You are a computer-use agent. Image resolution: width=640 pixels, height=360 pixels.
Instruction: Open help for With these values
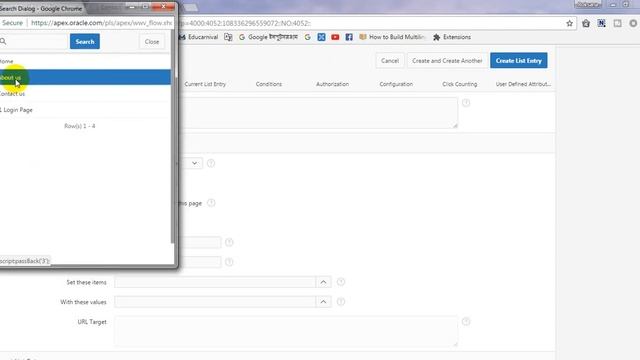[x=341, y=302]
